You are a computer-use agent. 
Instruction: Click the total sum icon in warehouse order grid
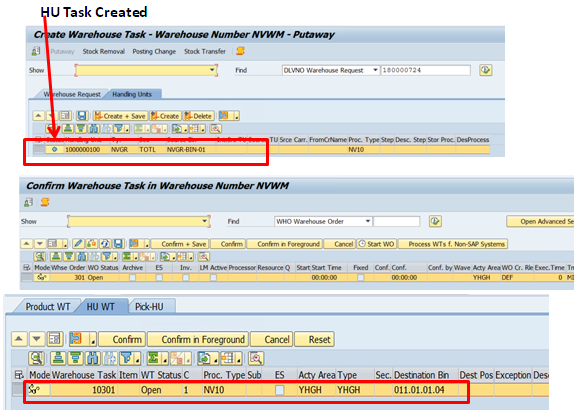click(127, 256)
